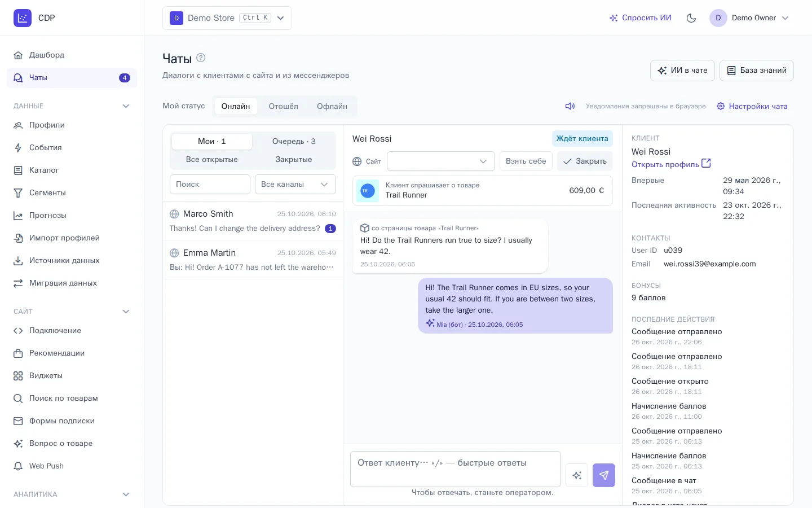Toggle dark mode moon icon
Image resolution: width=812 pixels, height=508 pixels.
(691, 18)
